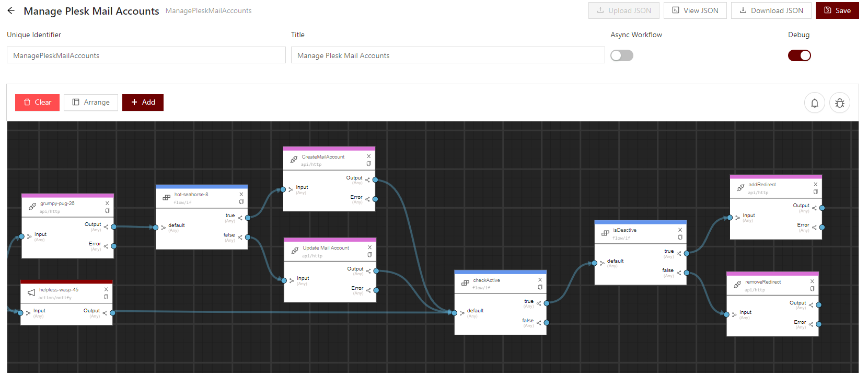Arrange the nodes automatically
Viewport: 868px width, 373px height.
(x=91, y=103)
